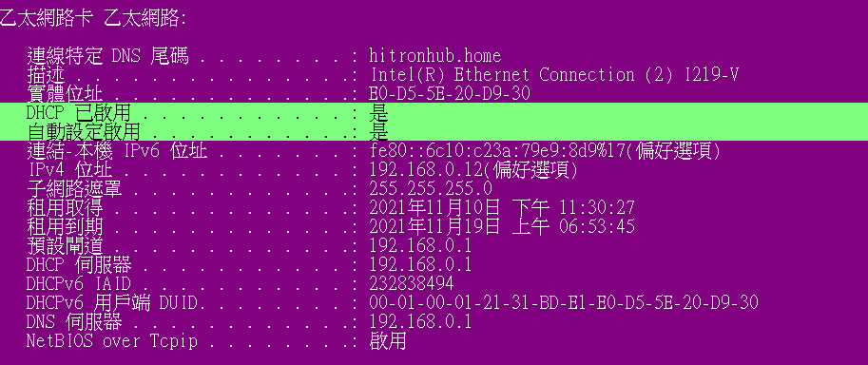This screenshot has height=365, width=868.
Task: Click the highlighted DHCP 已啟用 line
Action: (434, 113)
